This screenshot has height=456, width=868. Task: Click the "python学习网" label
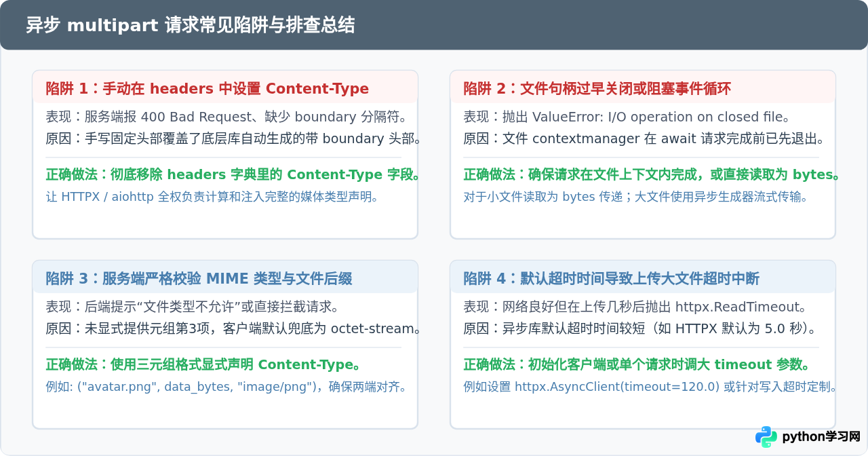(x=821, y=437)
